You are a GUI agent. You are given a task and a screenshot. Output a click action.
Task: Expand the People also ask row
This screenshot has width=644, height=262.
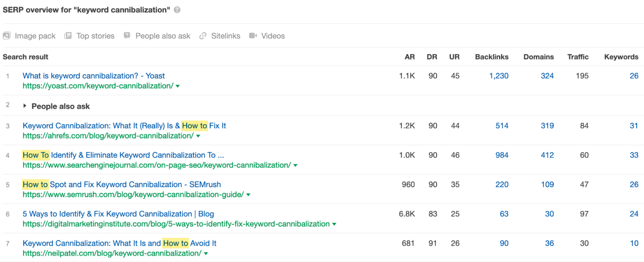pyautogui.click(x=24, y=106)
